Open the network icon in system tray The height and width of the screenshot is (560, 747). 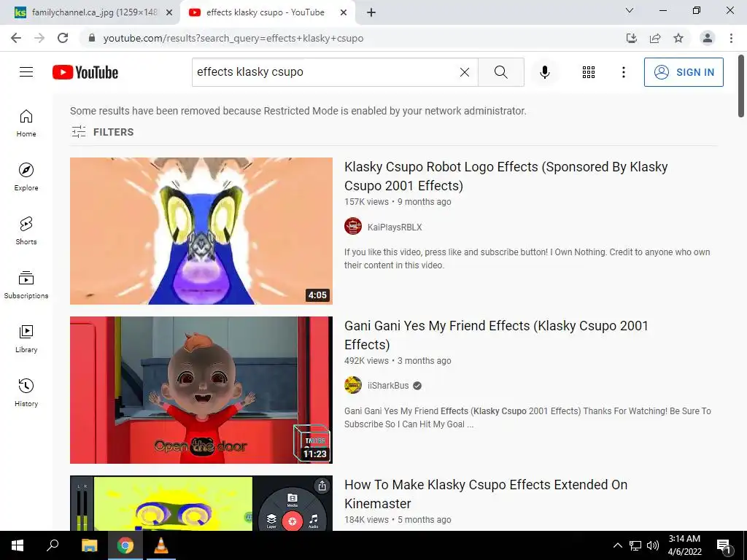(635, 545)
